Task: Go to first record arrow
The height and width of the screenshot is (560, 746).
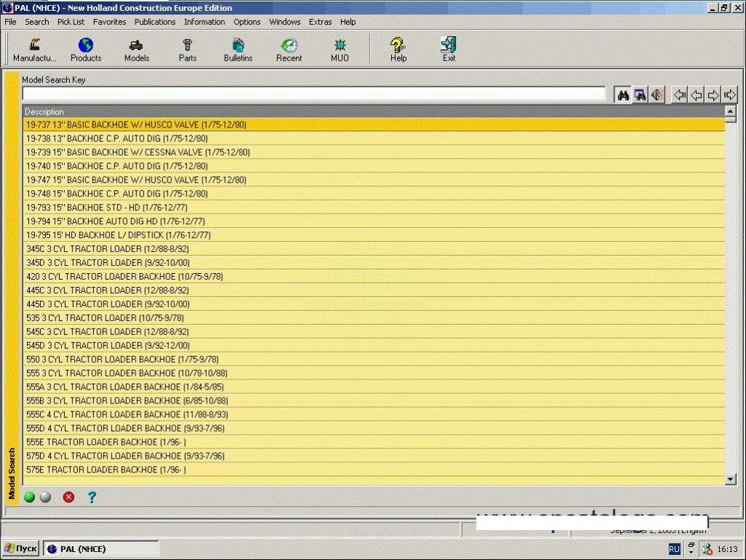Action: [x=680, y=95]
